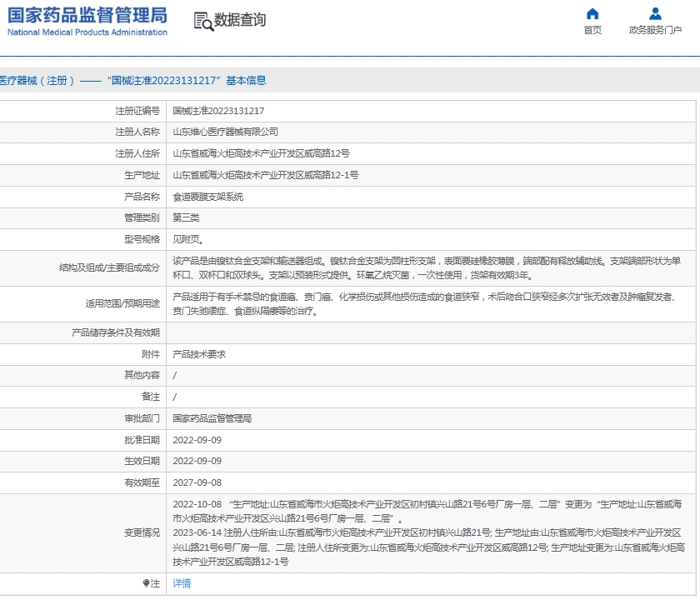Click the 有效期至 row label
Image resolution: width=700 pixels, height=600 pixels.
142,483
